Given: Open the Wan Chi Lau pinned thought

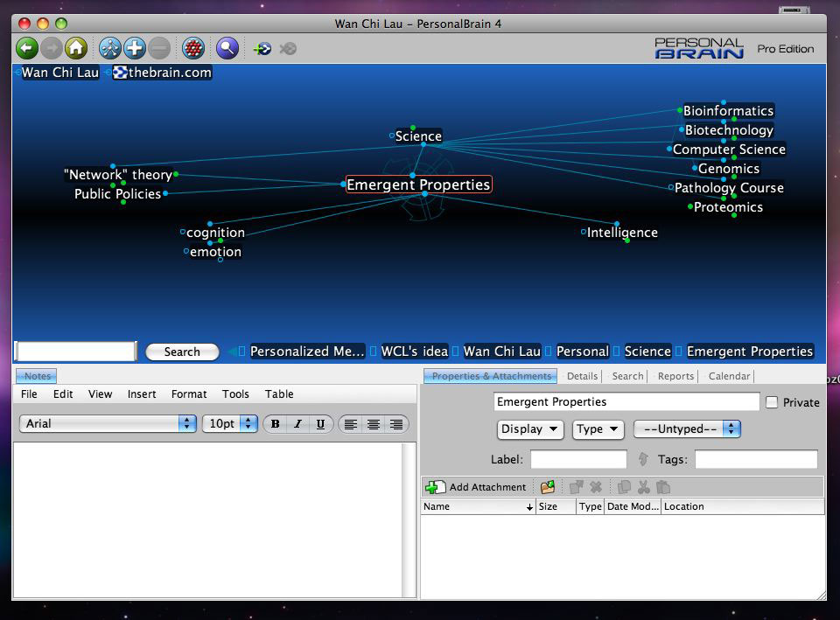Looking at the screenshot, I should point(60,73).
